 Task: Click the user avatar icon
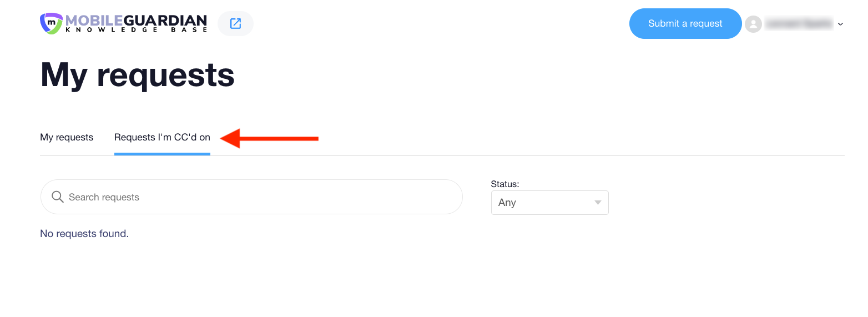click(753, 24)
